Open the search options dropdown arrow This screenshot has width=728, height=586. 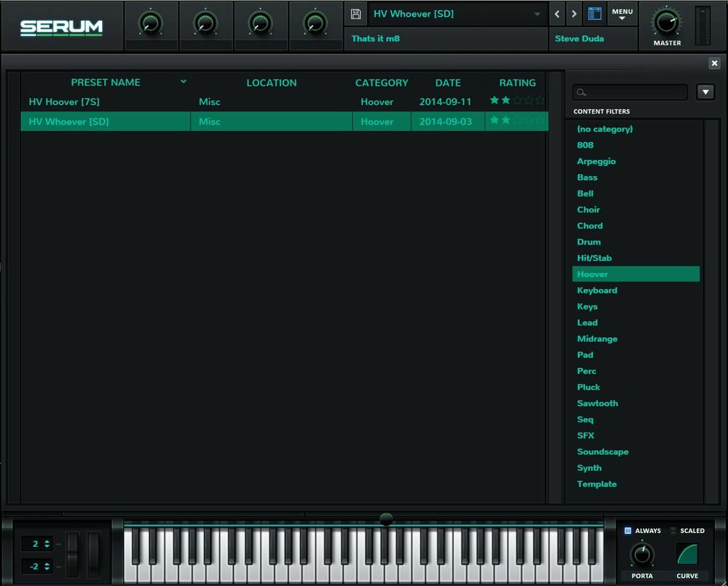click(x=706, y=92)
